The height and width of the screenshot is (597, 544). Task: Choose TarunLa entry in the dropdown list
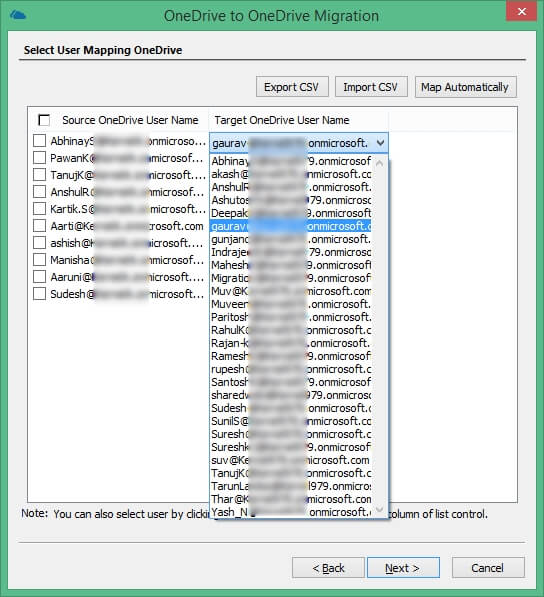click(291, 486)
